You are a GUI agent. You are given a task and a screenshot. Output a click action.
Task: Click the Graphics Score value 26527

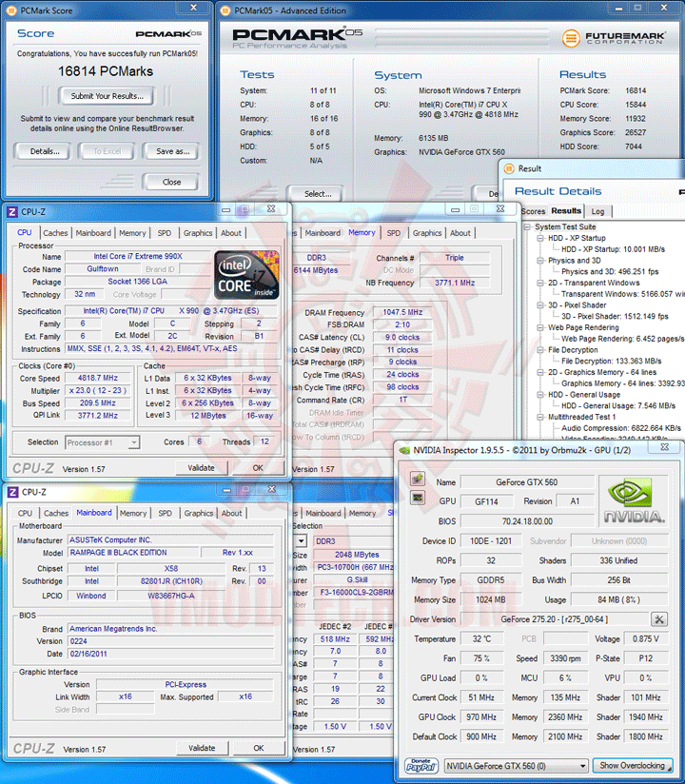point(635,132)
